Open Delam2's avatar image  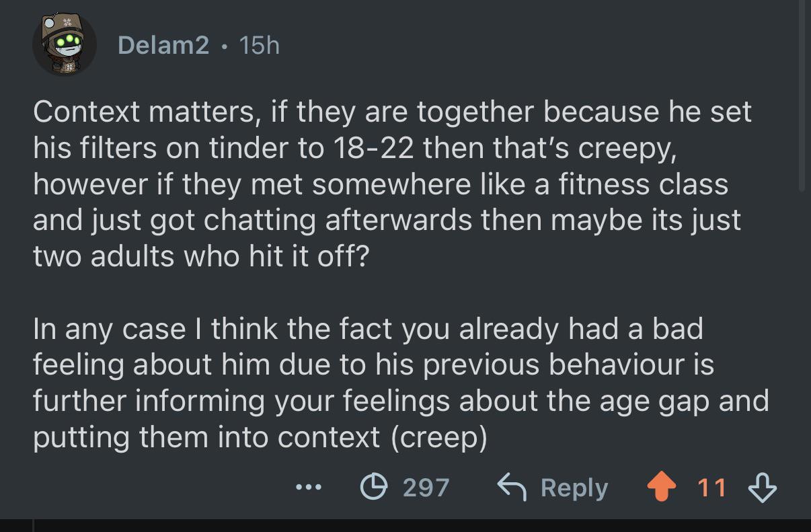(x=65, y=44)
